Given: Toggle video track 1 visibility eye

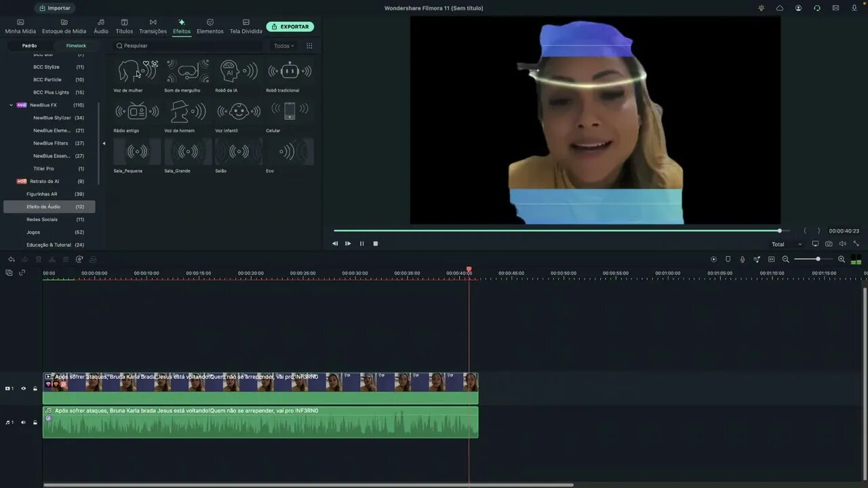Looking at the screenshot, I should [23, 388].
